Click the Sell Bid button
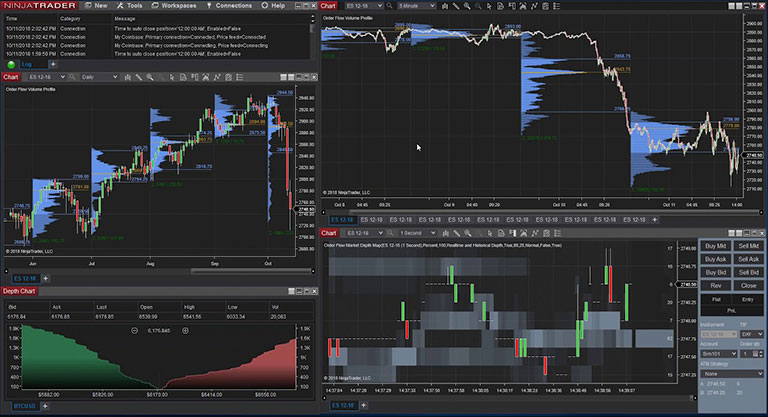The image size is (768, 417). click(x=748, y=272)
